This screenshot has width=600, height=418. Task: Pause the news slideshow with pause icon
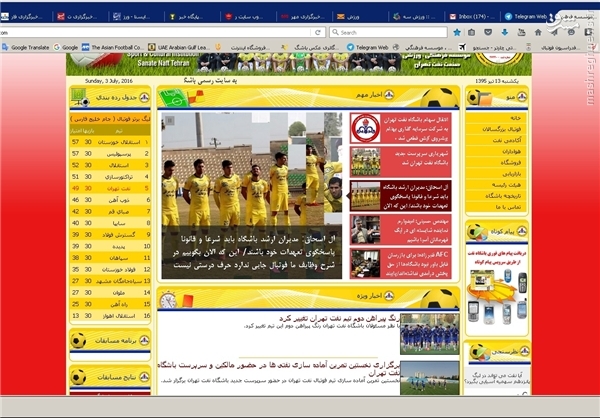[x=170, y=121]
